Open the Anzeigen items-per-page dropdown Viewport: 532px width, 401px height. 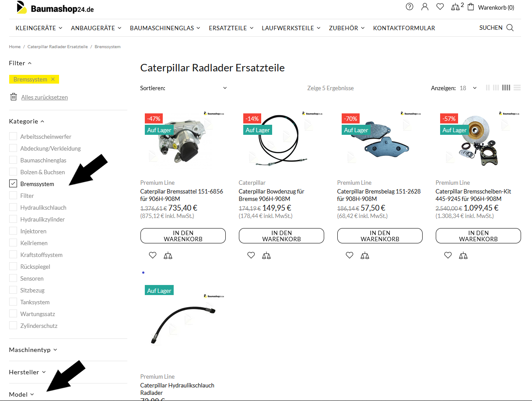click(x=468, y=88)
